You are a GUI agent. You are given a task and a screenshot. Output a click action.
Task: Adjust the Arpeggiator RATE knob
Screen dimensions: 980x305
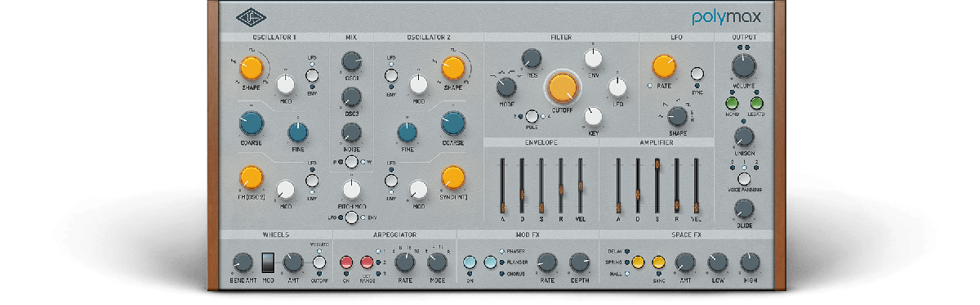404,262
